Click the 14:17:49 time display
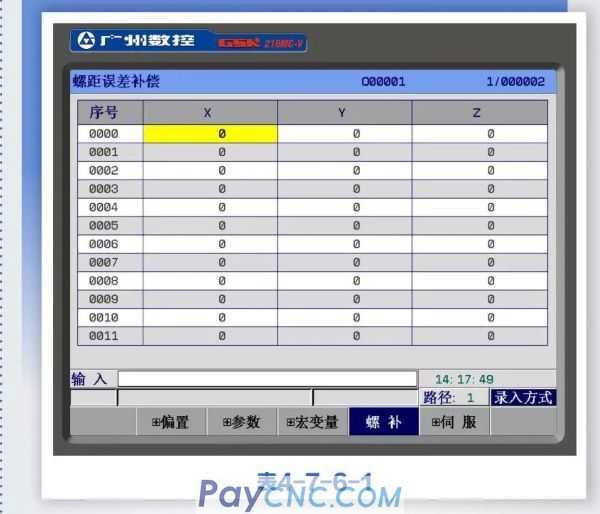Viewport: 600px width, 514px height. coord(464,379)
